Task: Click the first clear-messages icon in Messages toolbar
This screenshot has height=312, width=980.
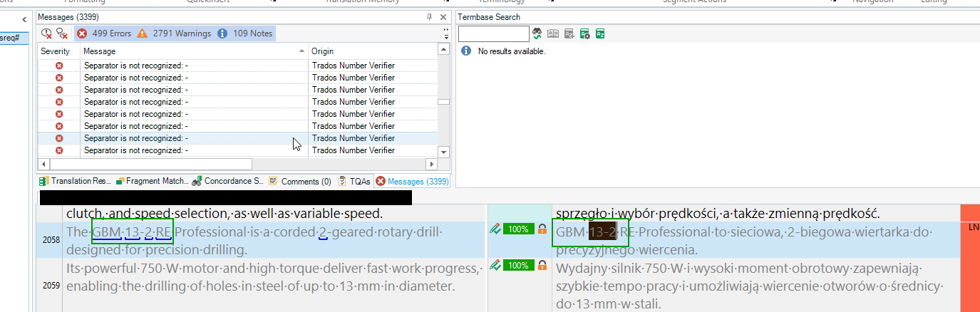Action: coord(47,33)
